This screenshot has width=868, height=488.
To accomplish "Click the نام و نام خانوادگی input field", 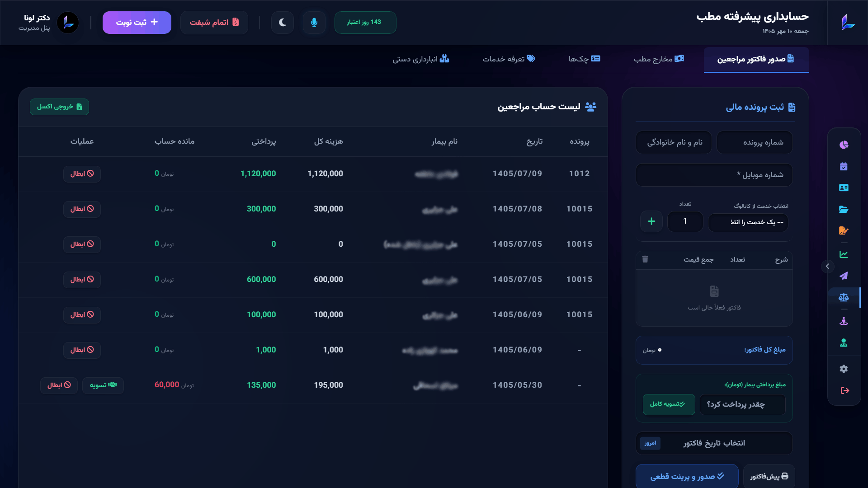I will click(674, 142).
